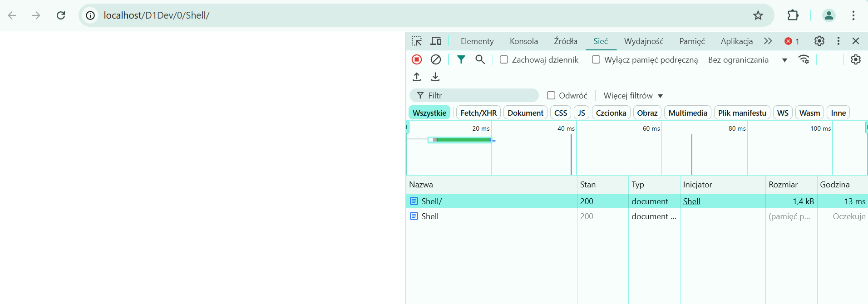Filter by Dokument type
The width and height of the screenshot is (868, 304).
[x=525, y=113]
